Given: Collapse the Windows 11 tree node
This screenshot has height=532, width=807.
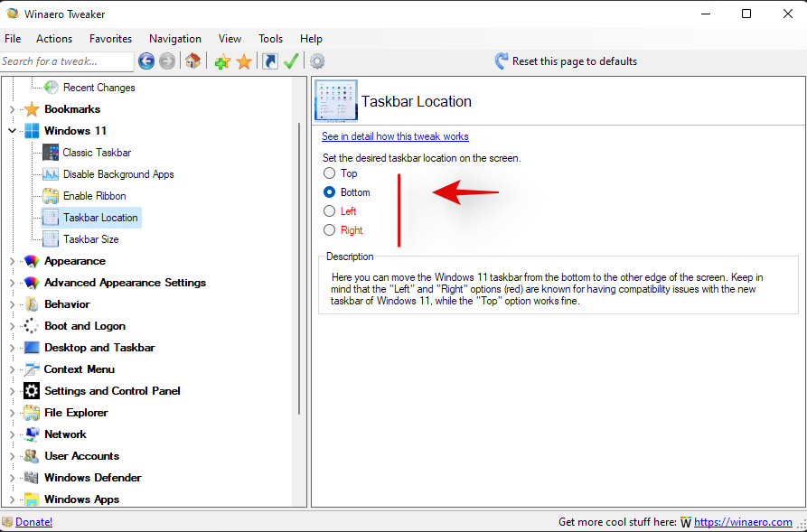Looking at the screenshot, I should (13, 131).
